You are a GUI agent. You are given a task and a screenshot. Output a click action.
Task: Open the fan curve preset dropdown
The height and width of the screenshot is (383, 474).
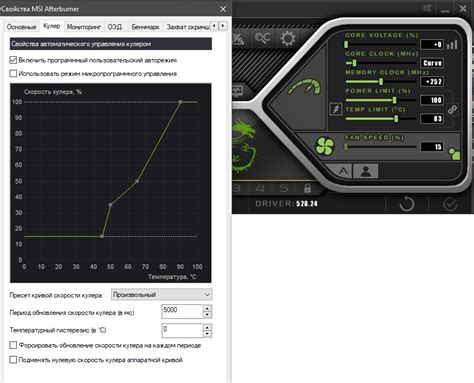[x=162, y=295]
